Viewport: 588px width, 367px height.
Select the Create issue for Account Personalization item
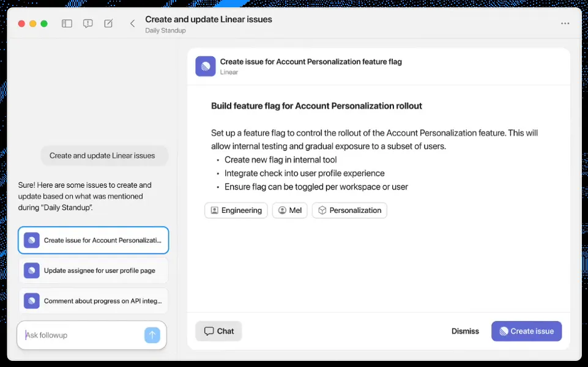[94, 240]
